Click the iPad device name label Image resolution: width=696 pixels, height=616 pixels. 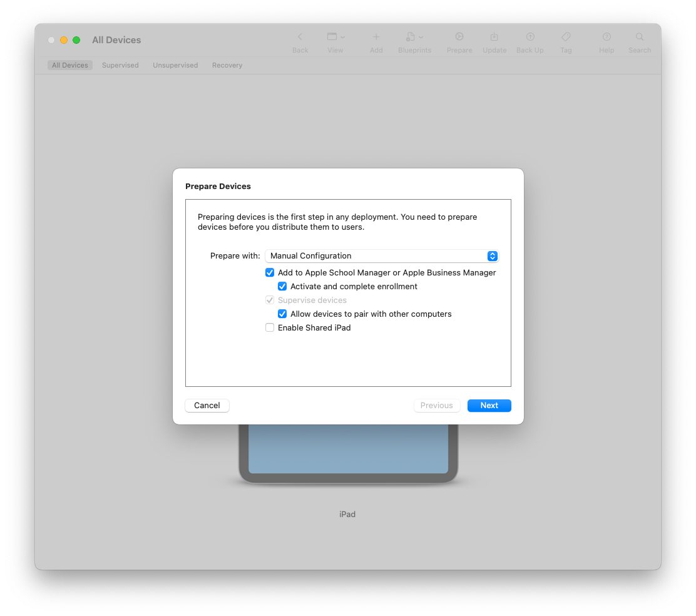click(347, 514)
